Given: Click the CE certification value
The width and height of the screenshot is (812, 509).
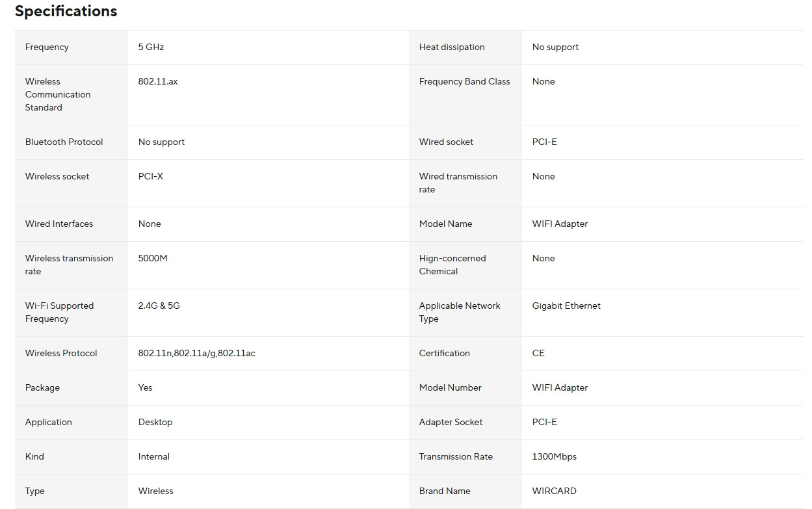Looking at the screenshot, I should coord(538,354).
